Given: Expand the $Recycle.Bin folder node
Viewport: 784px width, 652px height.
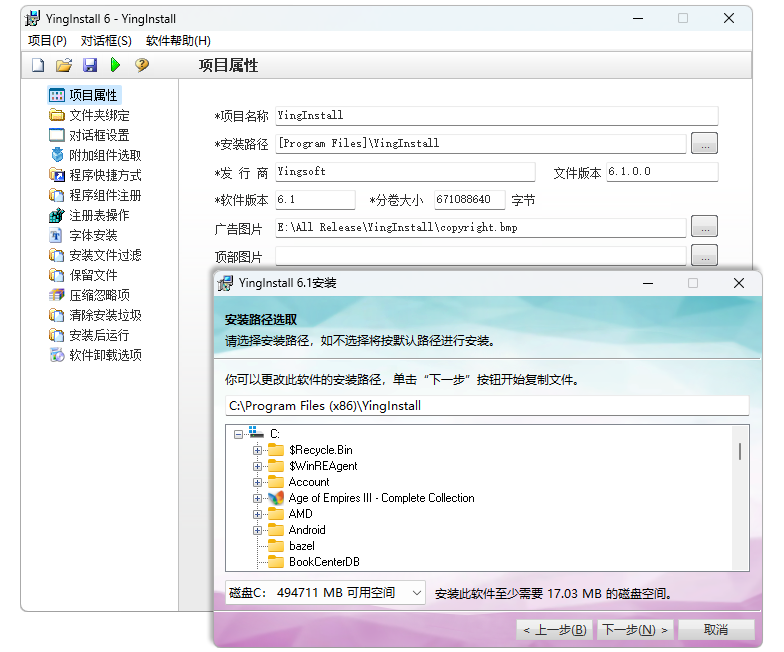Looking at the screenshot, I should pos(257,450).
